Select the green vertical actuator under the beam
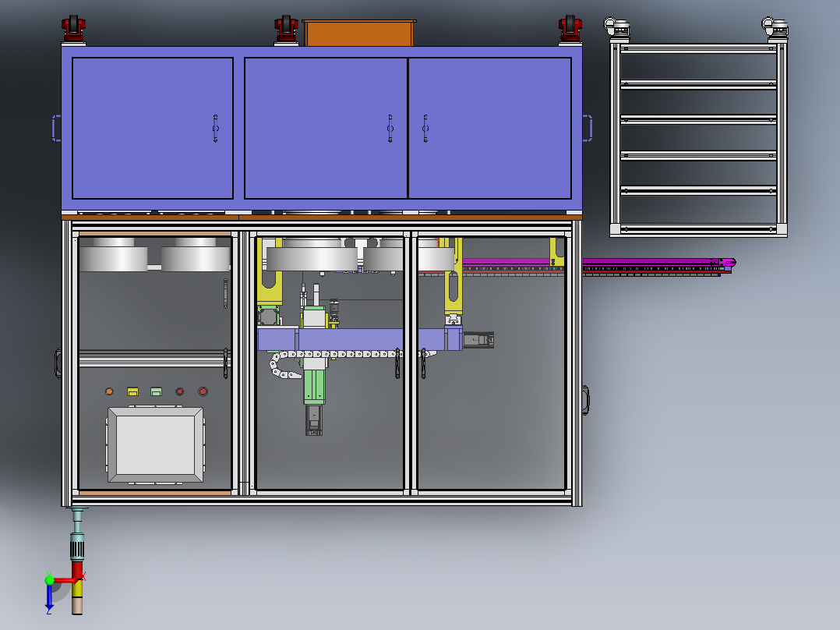840x630 pixels. click(x=314, y=385)
